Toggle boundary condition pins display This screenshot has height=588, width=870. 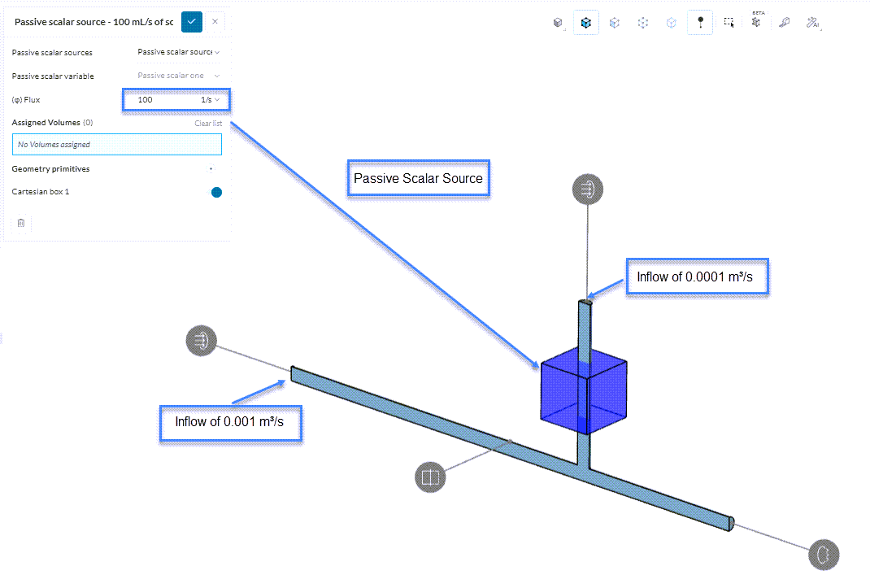pyautogui.click(x=699, y=23)
